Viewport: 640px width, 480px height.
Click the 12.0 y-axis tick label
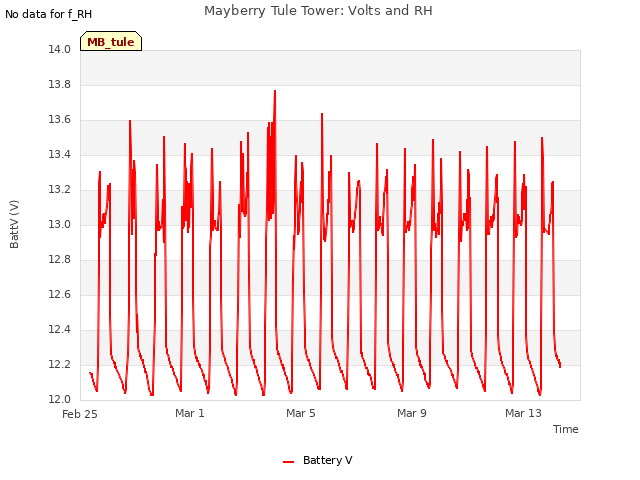coord(60,399)
